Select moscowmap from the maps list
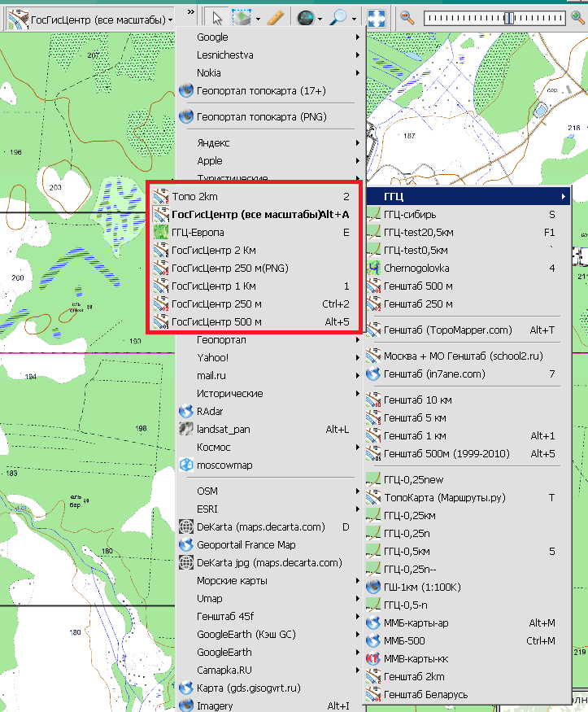588x712 pixels. pos(224,465)
